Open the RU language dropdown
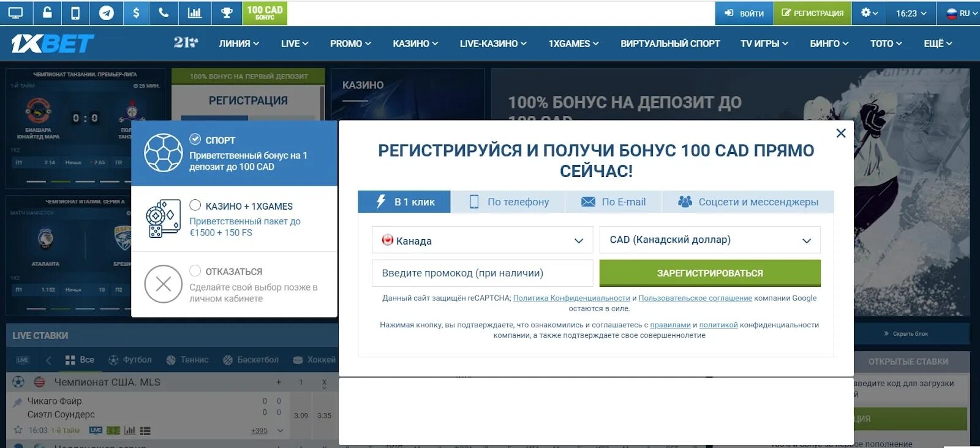Image resolution: width=980 pixels, height=448 pixels. tap(962, 13)
